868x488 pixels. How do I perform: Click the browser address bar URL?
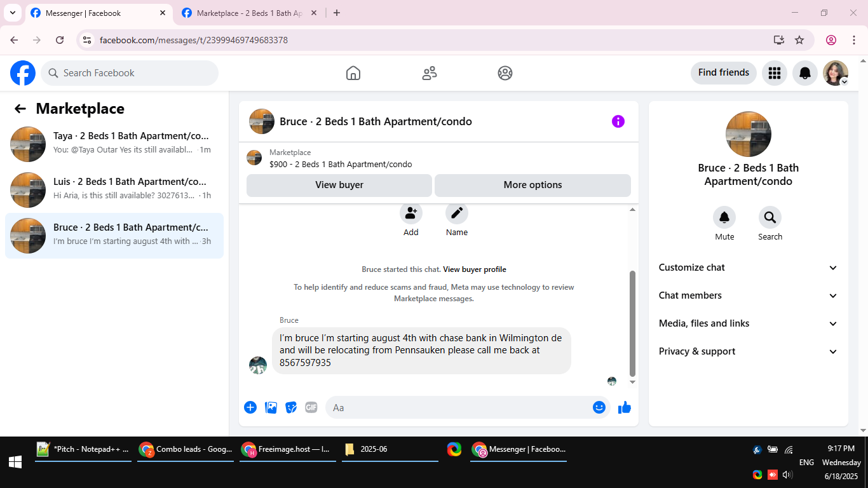[194, 40]
